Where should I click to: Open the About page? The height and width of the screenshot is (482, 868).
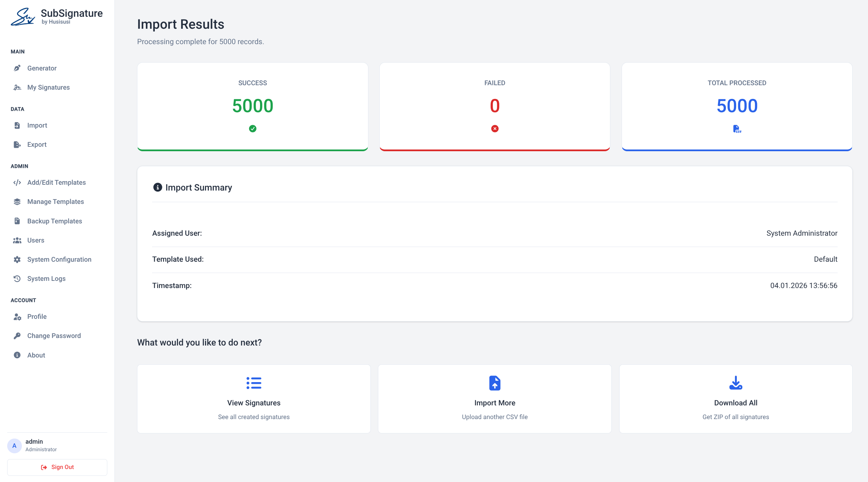coord(36,355)
